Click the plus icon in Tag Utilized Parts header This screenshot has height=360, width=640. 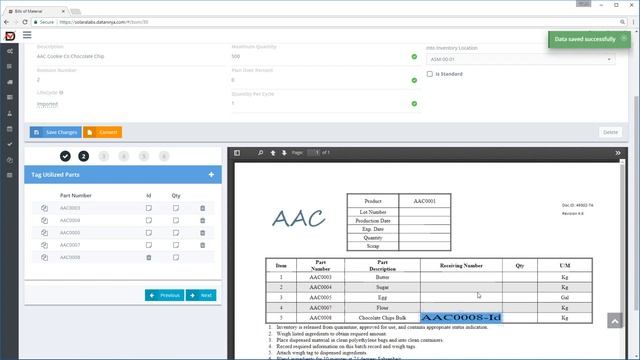[211, 175]
